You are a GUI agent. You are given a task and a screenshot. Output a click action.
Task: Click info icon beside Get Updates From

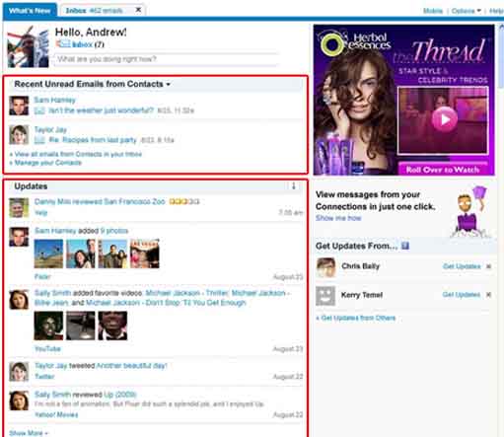(x=405, y=246)
